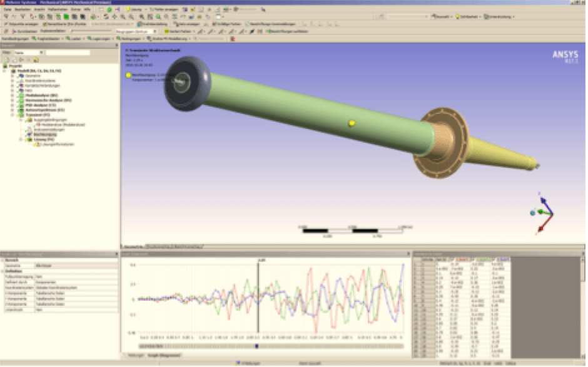Switch to the Berichtsvorschau tab
This screenshot has height=367, width=588.
[188, 247]
